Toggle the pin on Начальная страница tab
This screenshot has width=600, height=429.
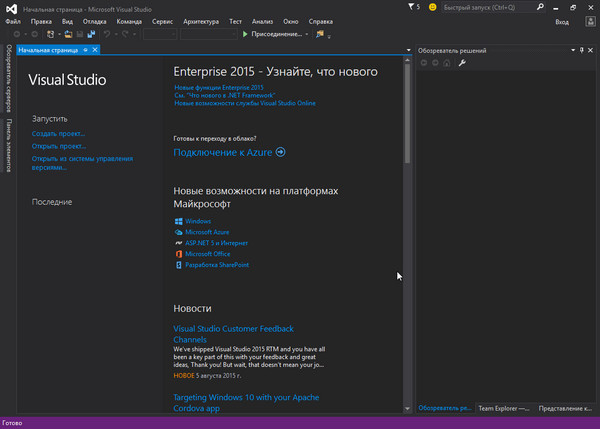pos(86,49)
